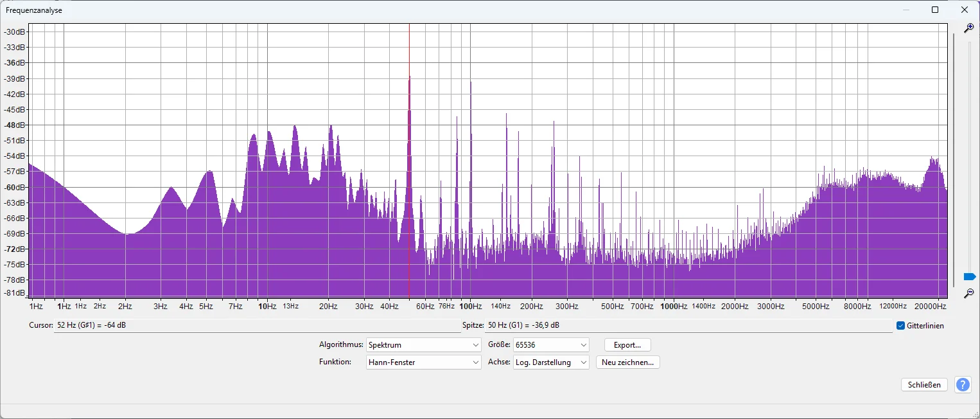Click the -60dB axis label
The width and height of the screenshot is (980, 419).
14,187
